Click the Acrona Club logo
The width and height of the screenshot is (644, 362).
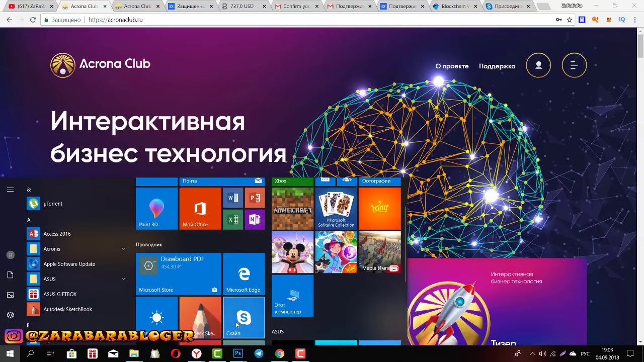[x=100, y=64]
